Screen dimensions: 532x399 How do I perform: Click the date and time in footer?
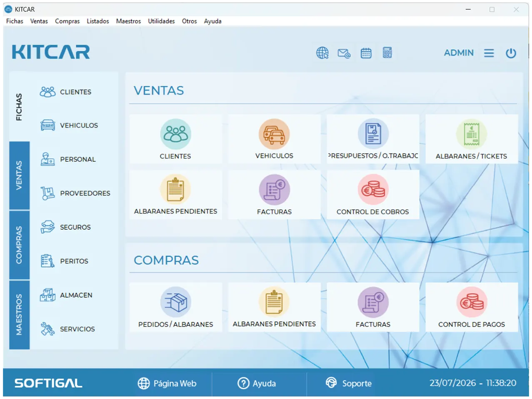coord(473,383)
